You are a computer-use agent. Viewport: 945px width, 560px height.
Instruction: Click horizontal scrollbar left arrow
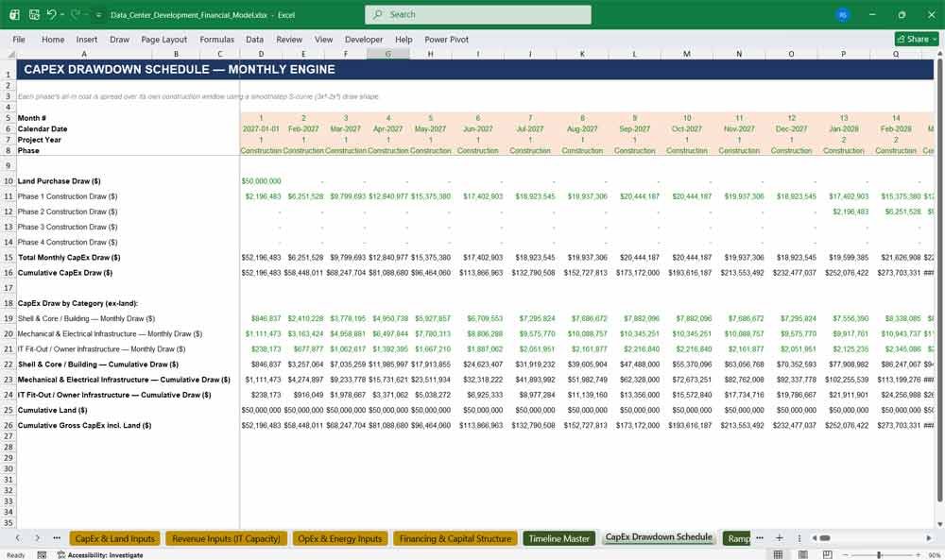pos(815,538)
